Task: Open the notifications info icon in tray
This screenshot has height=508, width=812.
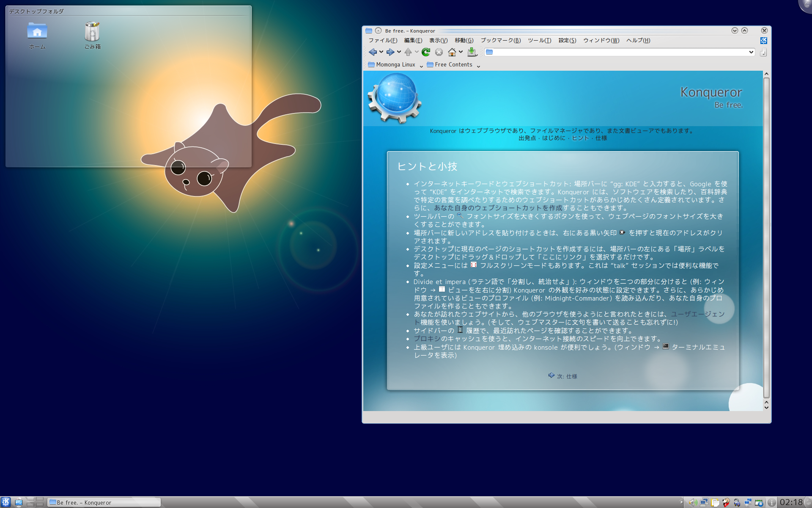Action: (771, 502)
